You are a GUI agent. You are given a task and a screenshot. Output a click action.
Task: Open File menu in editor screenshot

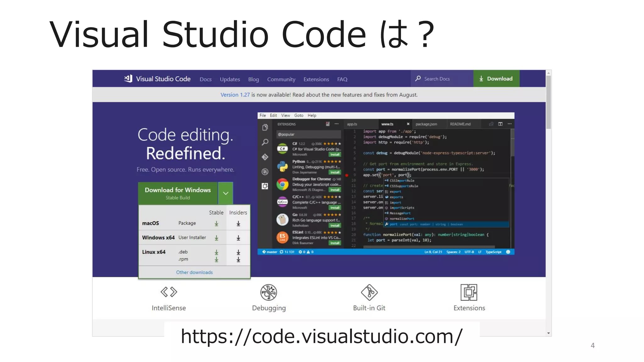pyautogui.click(x=263, y=115)
